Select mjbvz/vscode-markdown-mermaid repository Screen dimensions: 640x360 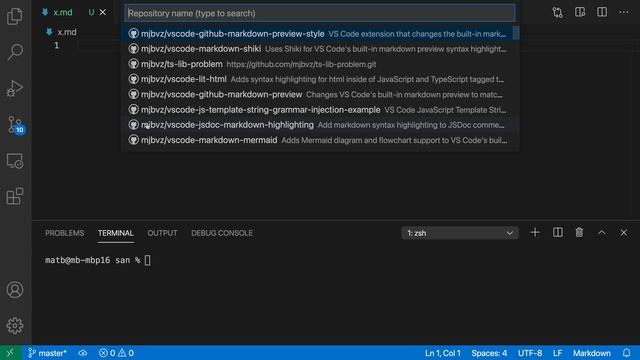point(320,140)
